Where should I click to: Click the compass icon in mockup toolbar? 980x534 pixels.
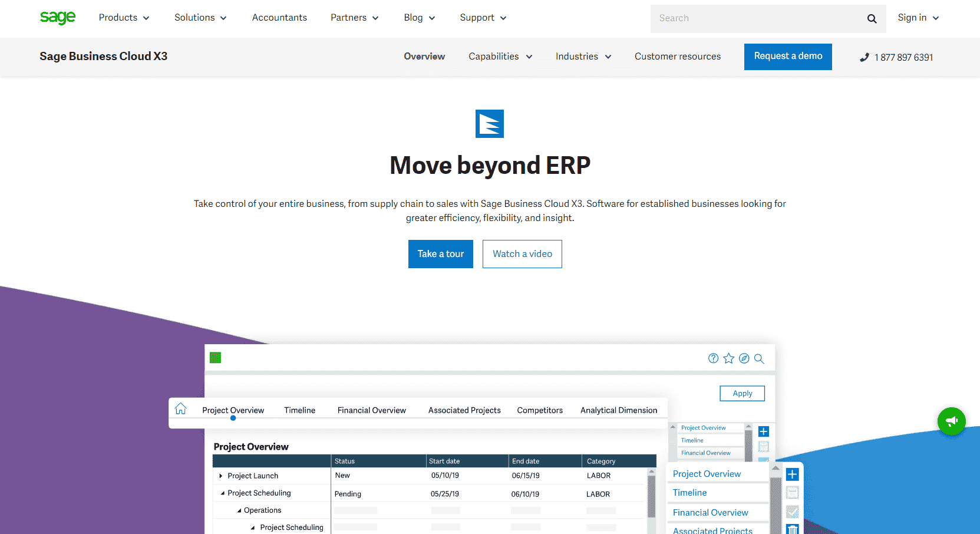point(744,358)
